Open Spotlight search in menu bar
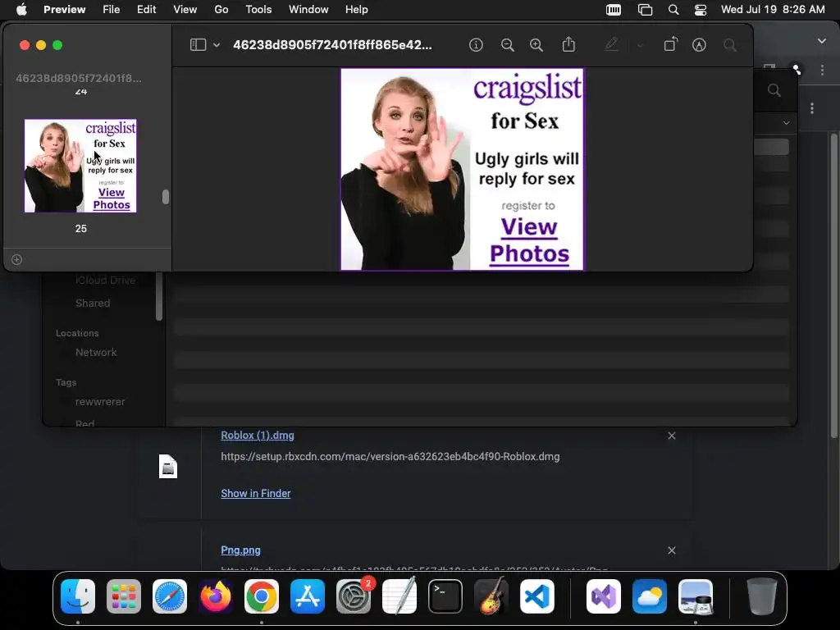The image size is (840, 630). click(673, 10)
